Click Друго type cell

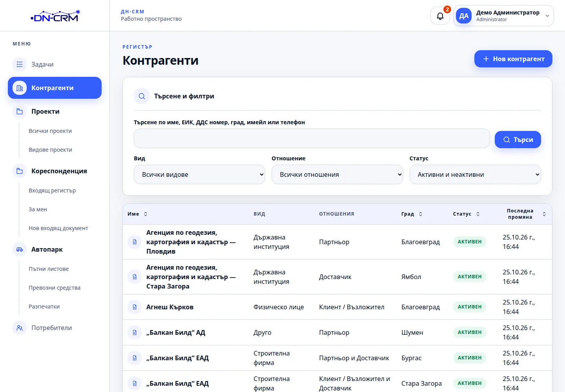click(262, 332)
